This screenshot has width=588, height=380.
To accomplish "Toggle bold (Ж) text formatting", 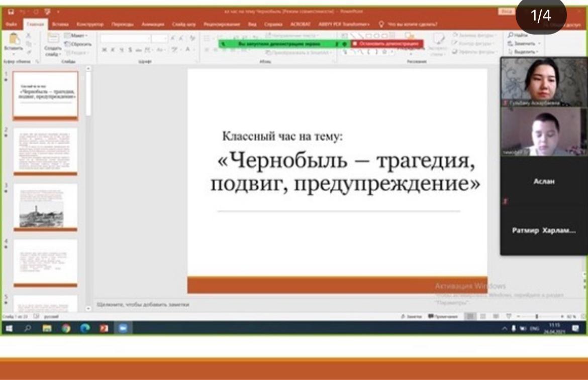I will (105, 50).
